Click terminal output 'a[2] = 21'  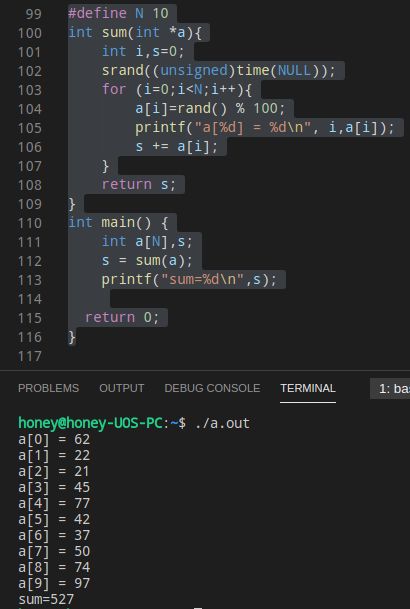click(54, 471)
